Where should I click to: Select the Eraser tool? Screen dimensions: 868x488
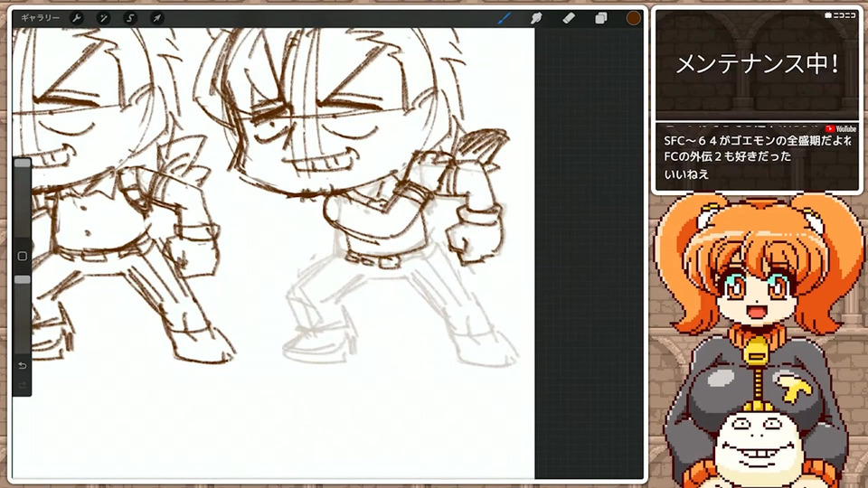click(x=569, y=18)
